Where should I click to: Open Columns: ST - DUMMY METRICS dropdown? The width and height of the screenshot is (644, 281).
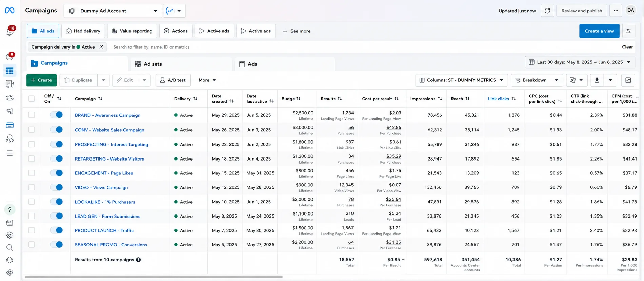pyautogui.click(x=462, y=80)
